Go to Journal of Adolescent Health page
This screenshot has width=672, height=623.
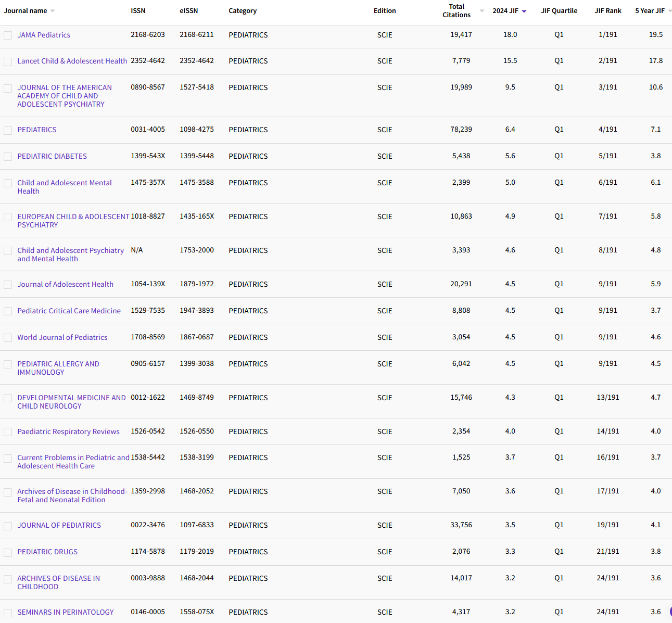[x=65, y=284]
